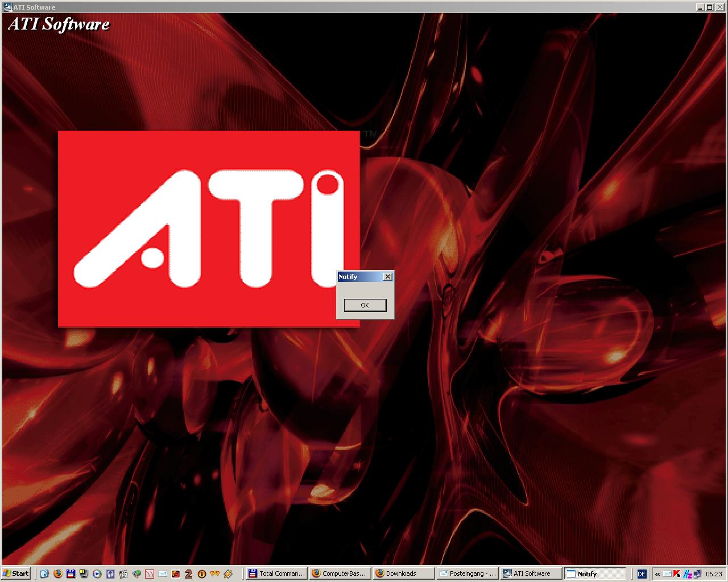Open the network computers tray icon
Screen dimensions: 728x582
coord(696,574)
